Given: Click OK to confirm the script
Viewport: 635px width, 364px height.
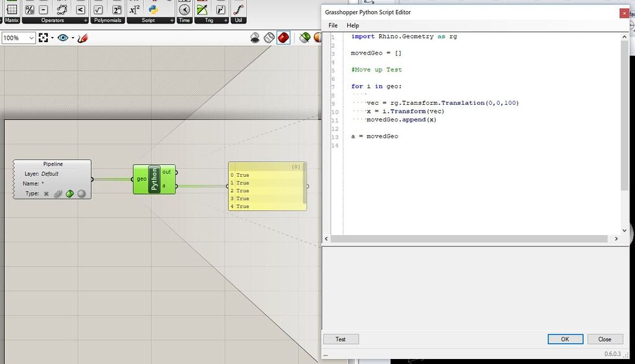Looking at the screenshot, I should 564,339.
